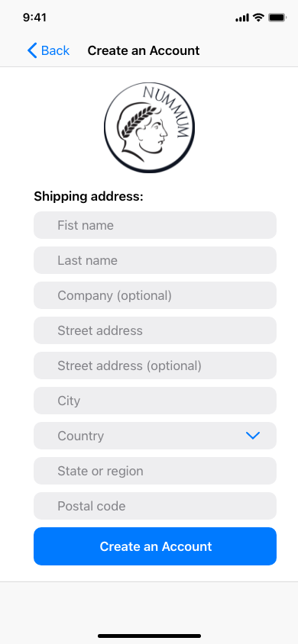Viewport: 298px width, 644px height.
Task: Click the Company (optional) field
Action: [155, 295]
